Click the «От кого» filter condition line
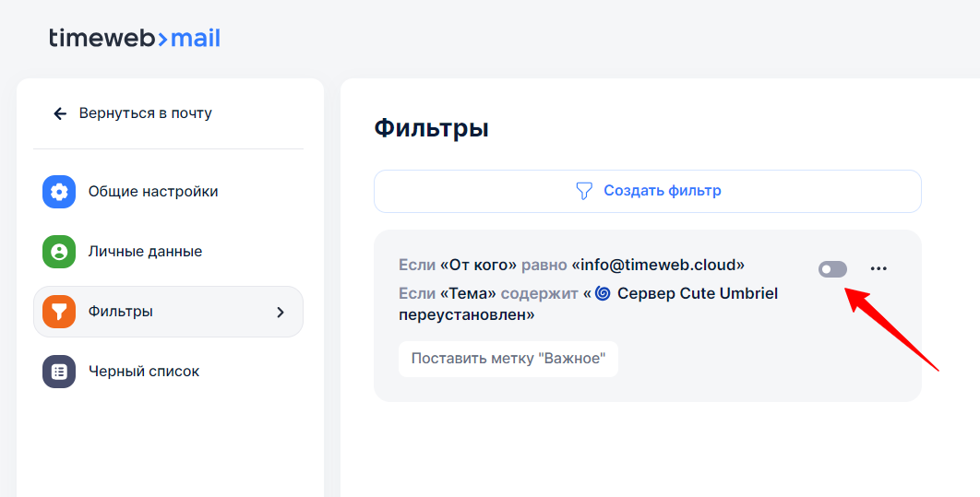980x497 pixels. [571, 265]
